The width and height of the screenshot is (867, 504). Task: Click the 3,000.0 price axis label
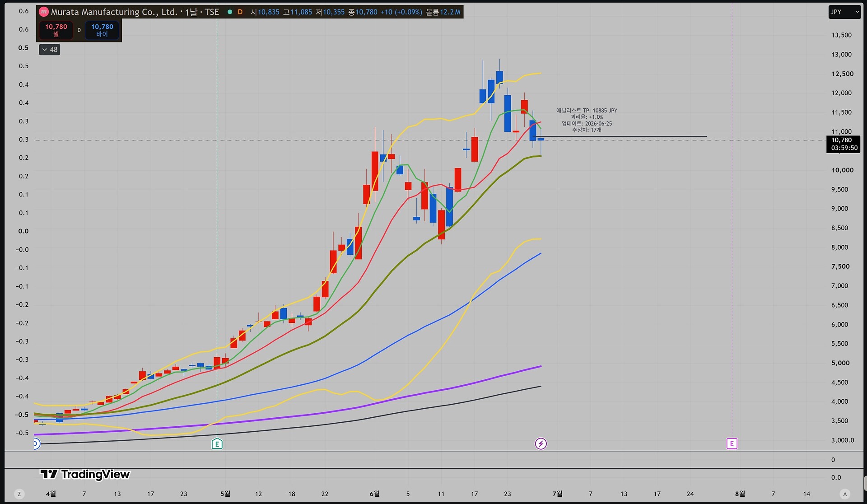(x=843, y=440)
